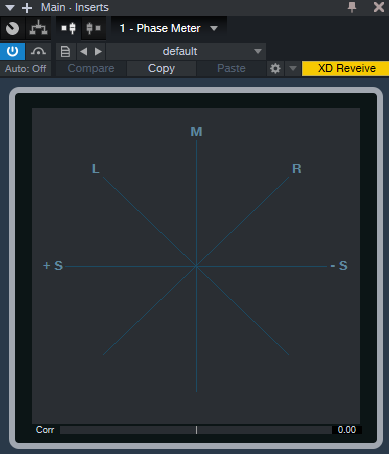Click the M axis label
The width and height of the screenshot is (389, 454).
pyautogui.click(x=196, y=132)
